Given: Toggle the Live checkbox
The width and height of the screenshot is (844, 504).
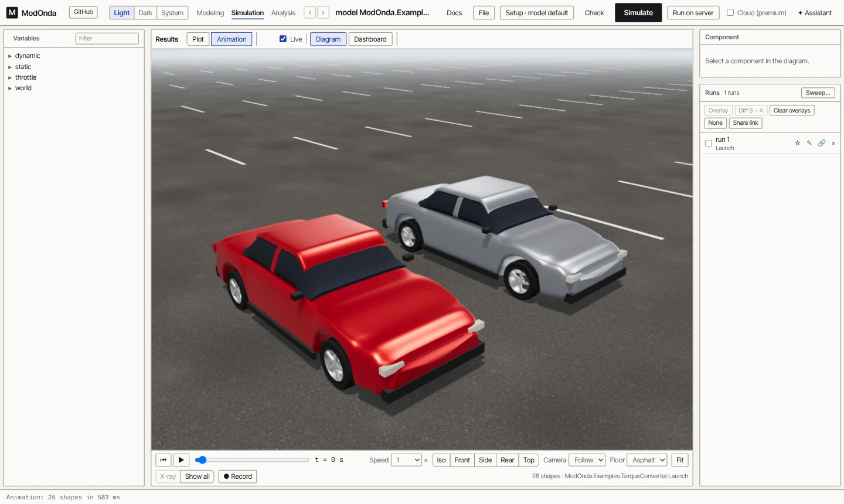Looking at the screenshot, I should pos(283,39).
